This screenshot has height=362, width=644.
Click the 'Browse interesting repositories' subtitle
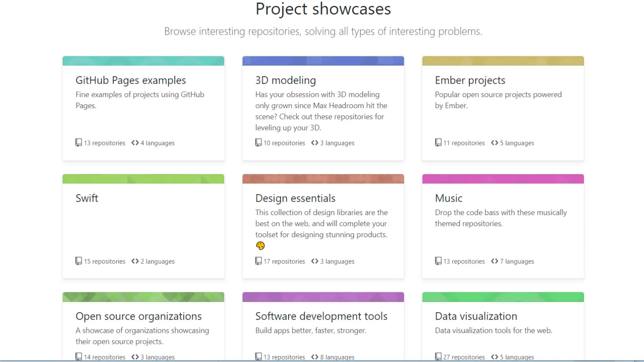[x=323, y=31]
